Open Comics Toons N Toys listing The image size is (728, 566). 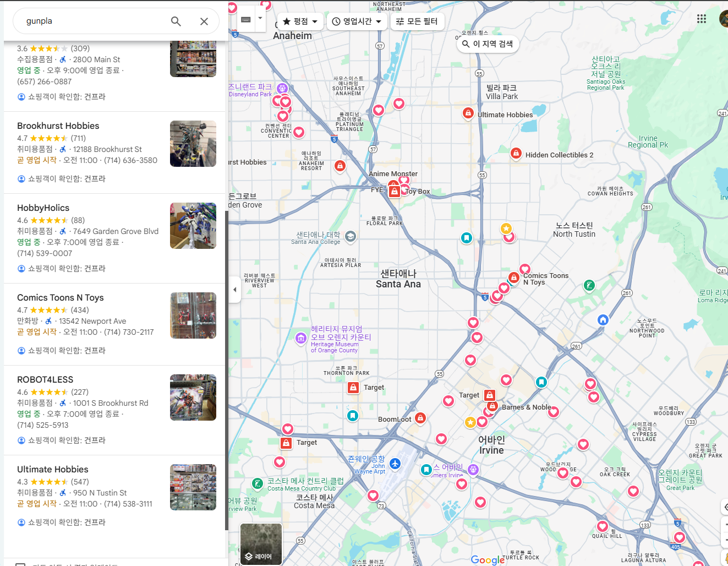61,298
